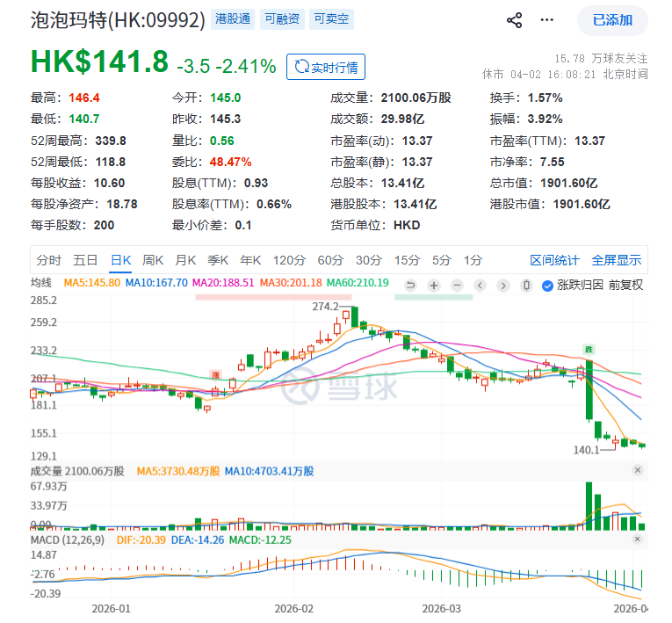Image resolution: width=672 pixels, height=623 pixels.
Task: Select the 日K chart tab
Action: 121,260
